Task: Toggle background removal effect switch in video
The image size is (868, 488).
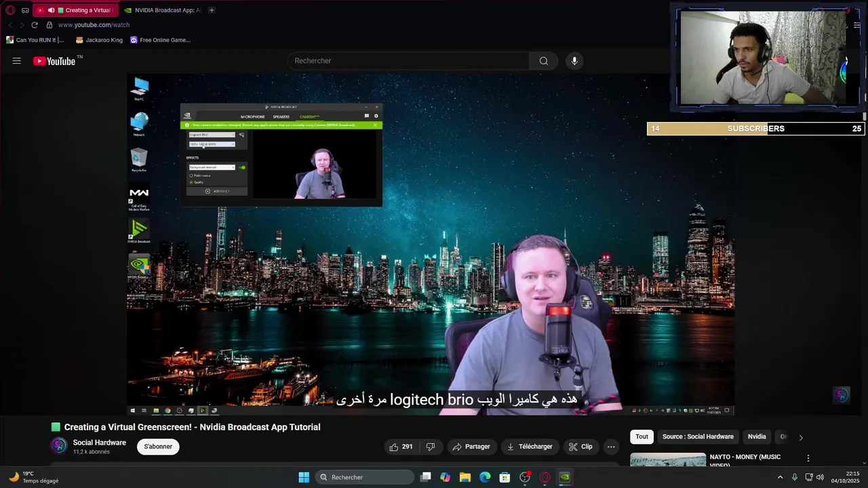Action: coord(242,167)
